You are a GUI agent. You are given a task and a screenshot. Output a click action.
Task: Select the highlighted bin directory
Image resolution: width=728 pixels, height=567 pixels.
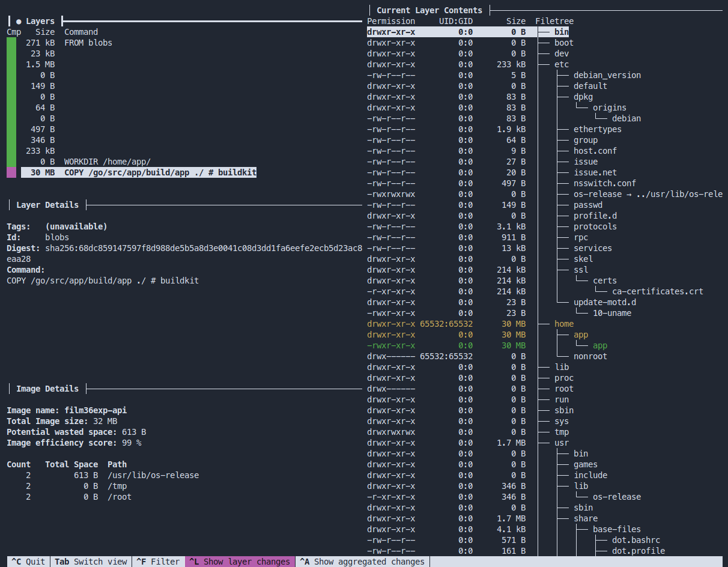point(562,32)
